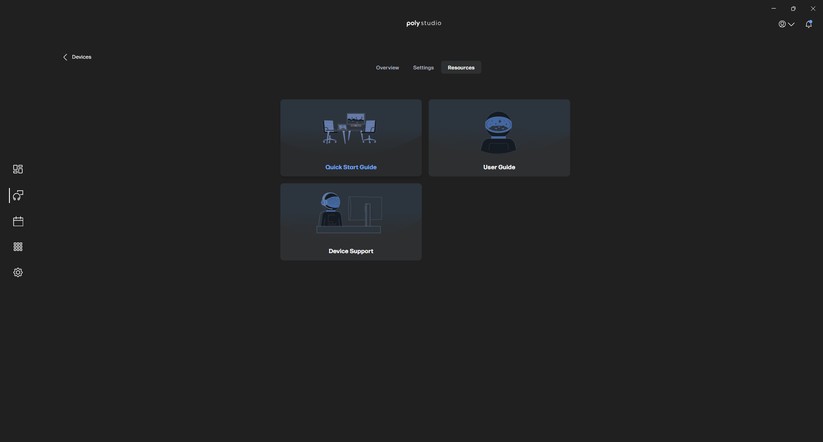Click the User Guide speakerphone illustration
The width and height of the screenshot is (823, 442).
pos(499,132)
